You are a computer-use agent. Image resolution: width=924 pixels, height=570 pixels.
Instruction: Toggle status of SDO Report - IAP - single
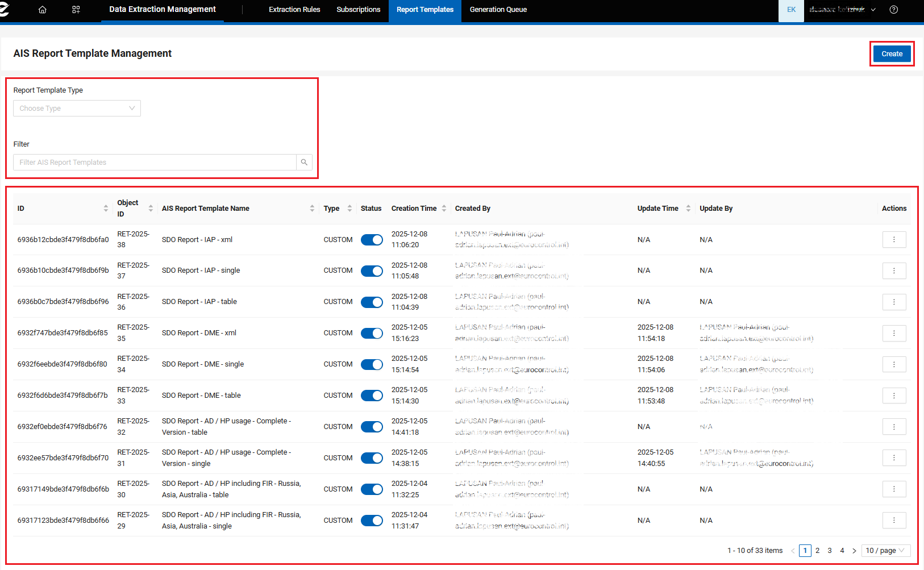coord(372,271)
